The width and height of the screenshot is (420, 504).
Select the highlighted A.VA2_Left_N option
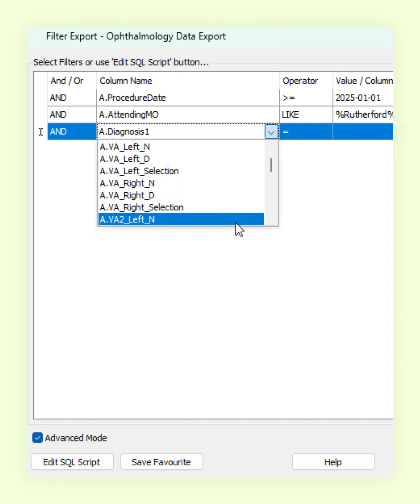click(181, 219)
